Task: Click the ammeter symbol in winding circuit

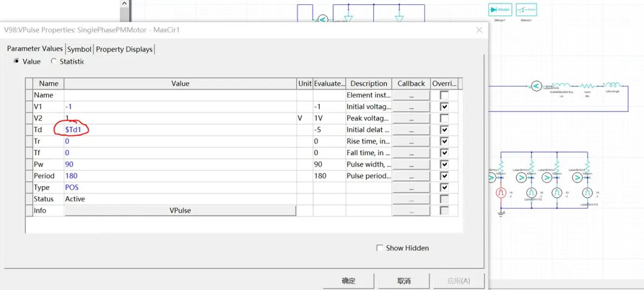Action: (x=535, y=85)
